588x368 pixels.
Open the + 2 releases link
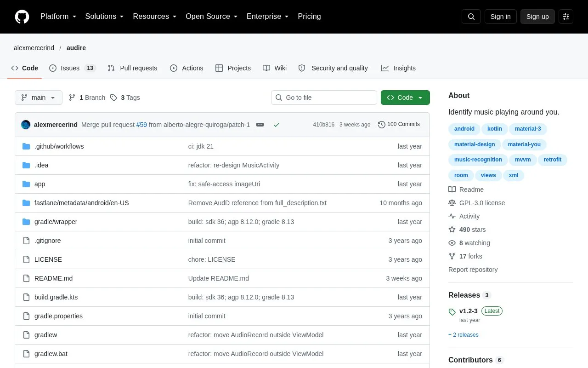click(x=464, y=335)
